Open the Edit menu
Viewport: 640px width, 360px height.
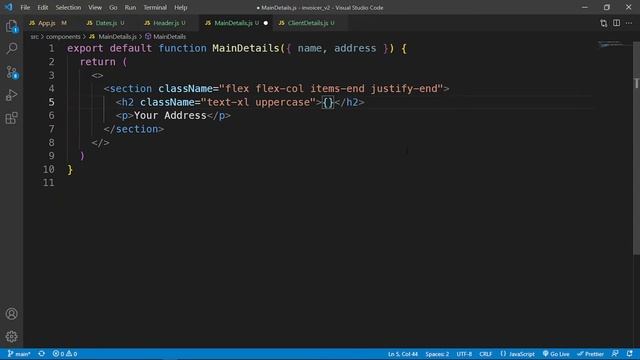(x=43, y=7)
